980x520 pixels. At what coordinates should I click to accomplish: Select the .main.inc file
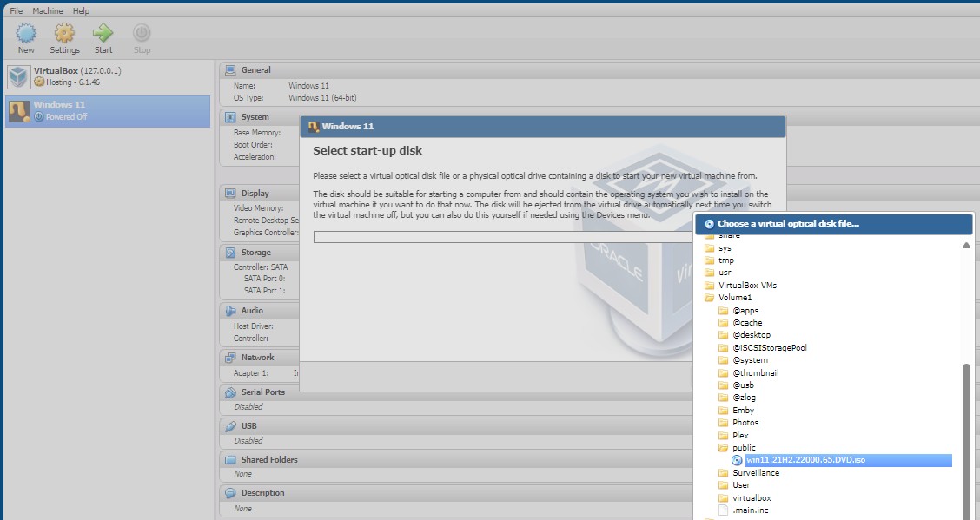coord(751,510)
